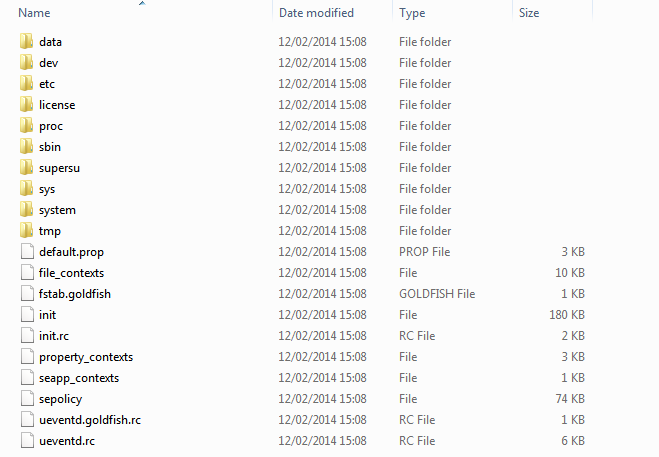Select the init.rc file icon
659x457 pixels.
tap(26, 336)
